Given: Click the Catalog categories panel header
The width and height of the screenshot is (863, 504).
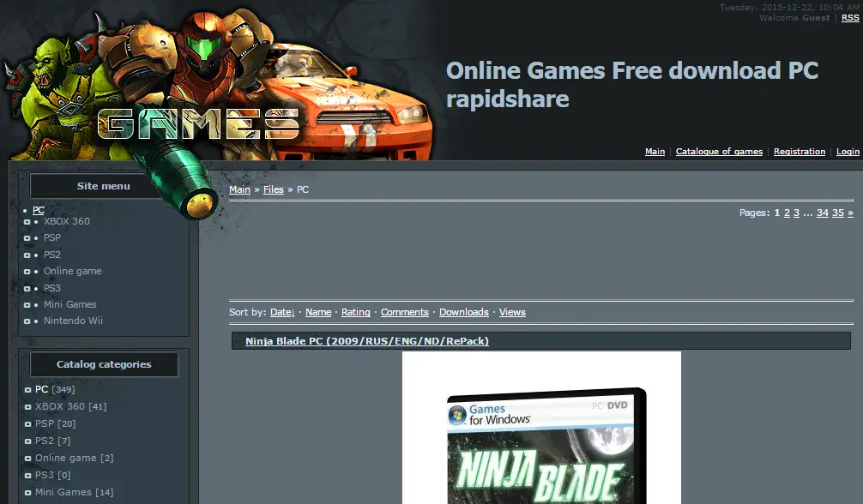Looking at the screenshot, I should (x=104, y=364).
